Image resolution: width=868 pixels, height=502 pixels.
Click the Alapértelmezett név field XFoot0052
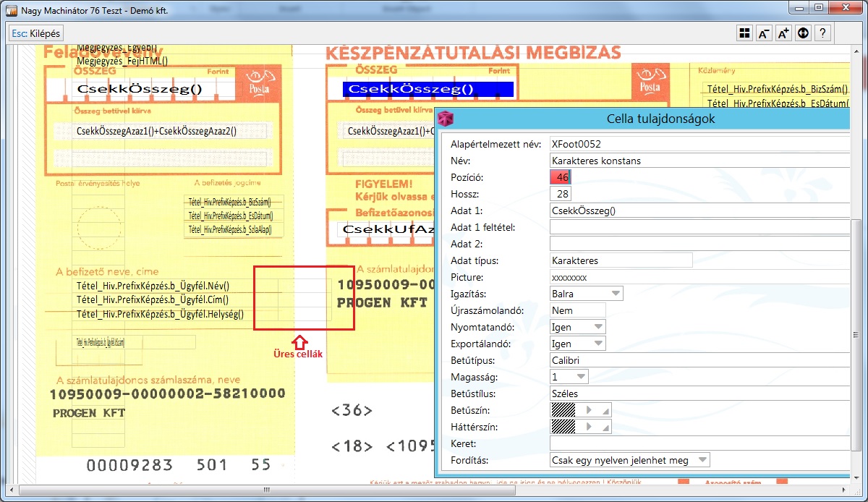700,144
